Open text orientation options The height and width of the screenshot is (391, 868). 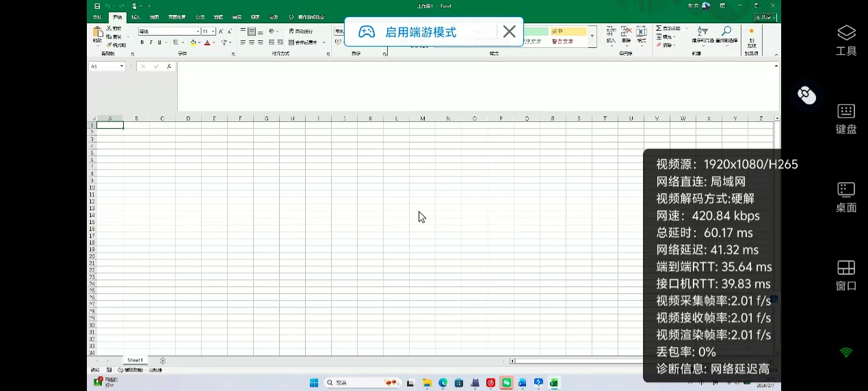click(273, 31)
